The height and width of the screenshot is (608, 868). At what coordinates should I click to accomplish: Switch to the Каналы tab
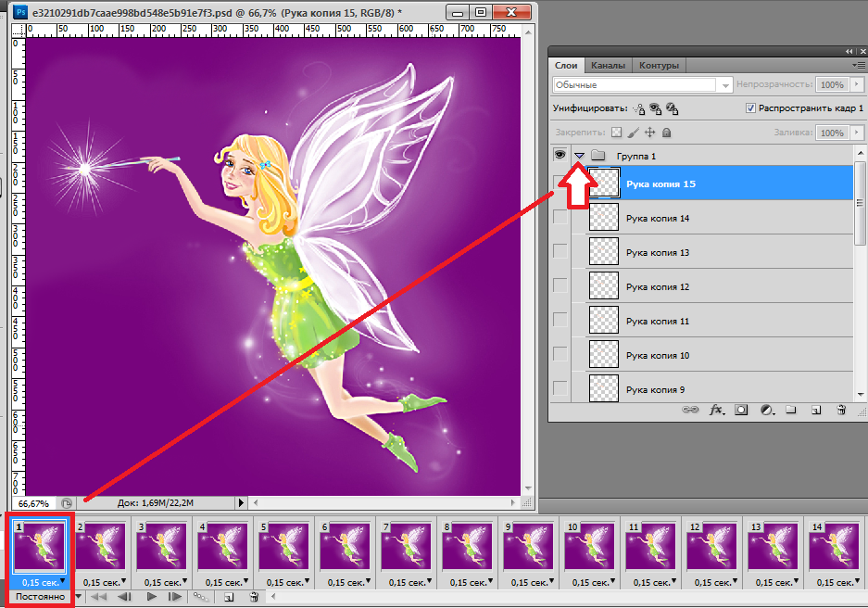[x=608, y=65]
